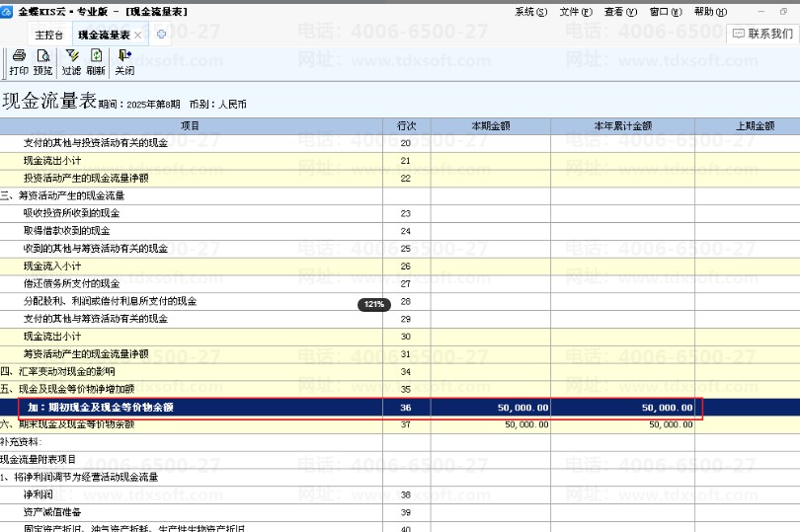
Task: Close the 现金流量表 tab with X
Action: pos(137,35)
